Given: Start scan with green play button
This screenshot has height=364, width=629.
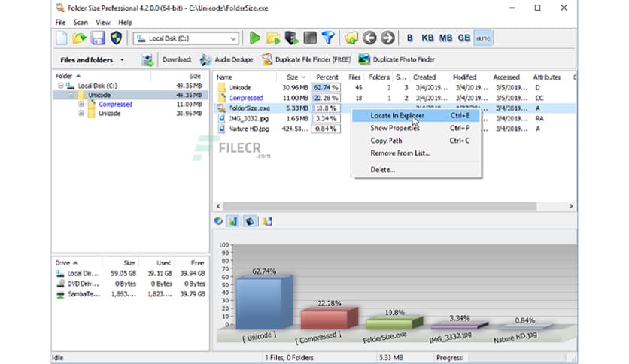Looking at the screenshot, I should click(254, 38).
